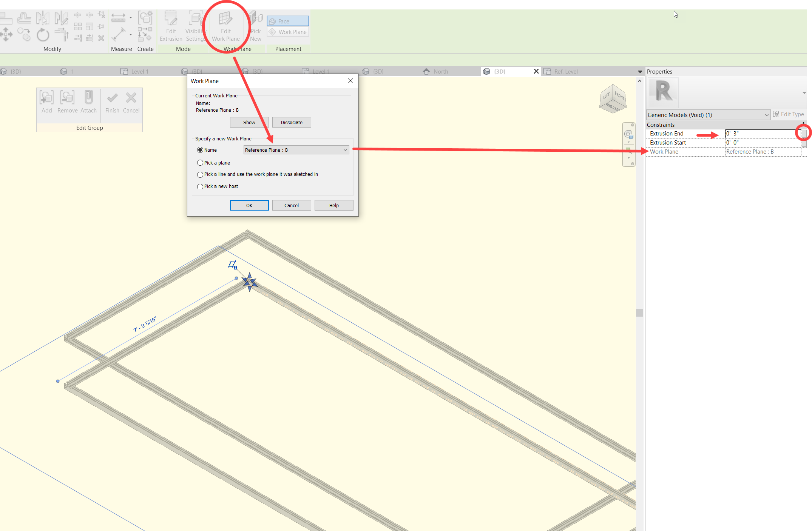Click the Pick New work plane tool
The width and height of the screenshot is (812, 531).
(x=256, y=26)
